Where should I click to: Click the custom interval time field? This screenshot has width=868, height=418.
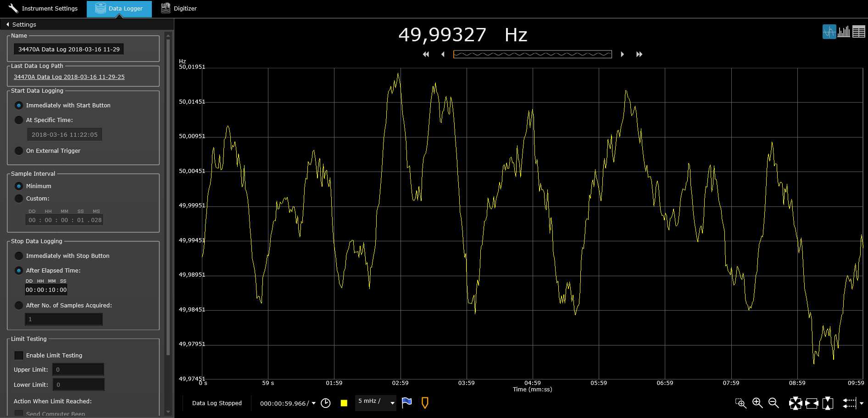[64, 220]
